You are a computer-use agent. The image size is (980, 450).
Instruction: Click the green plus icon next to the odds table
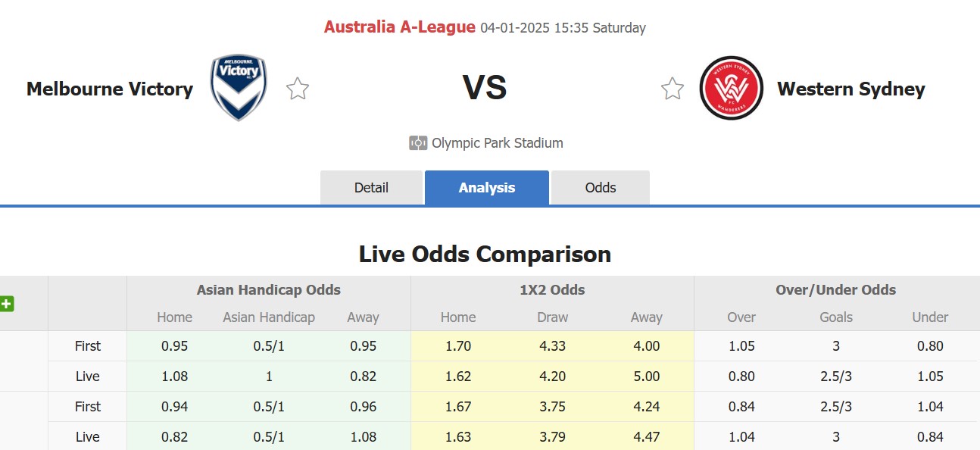[x=7, y=304]
